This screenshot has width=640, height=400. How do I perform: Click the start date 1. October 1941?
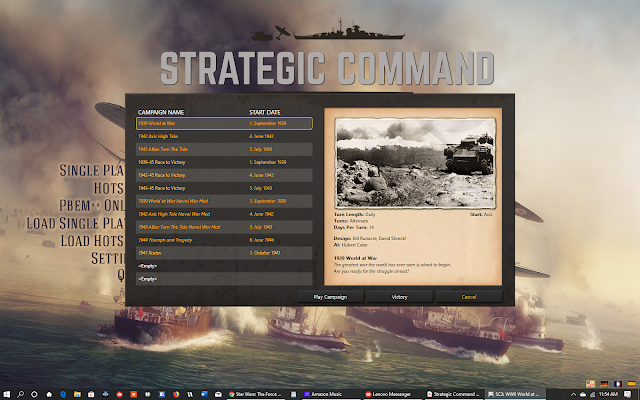[x=265, y=253]
